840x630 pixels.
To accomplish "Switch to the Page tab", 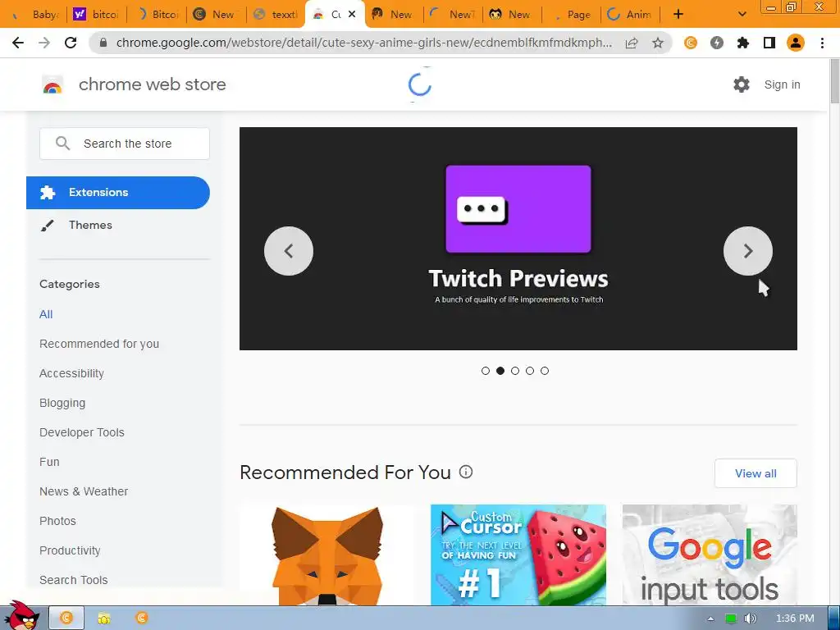I will (572, 15).
